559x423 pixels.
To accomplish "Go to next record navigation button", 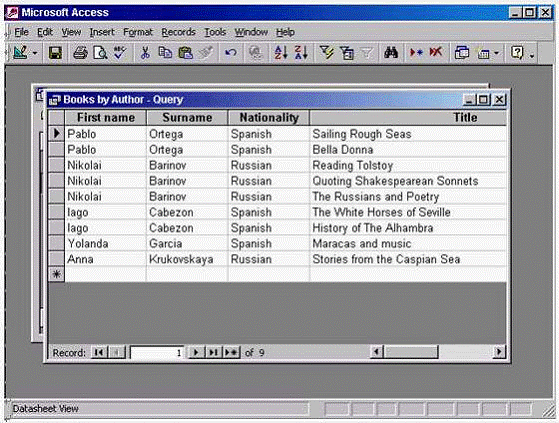I will pyautogui.click(x=196, y=352).
